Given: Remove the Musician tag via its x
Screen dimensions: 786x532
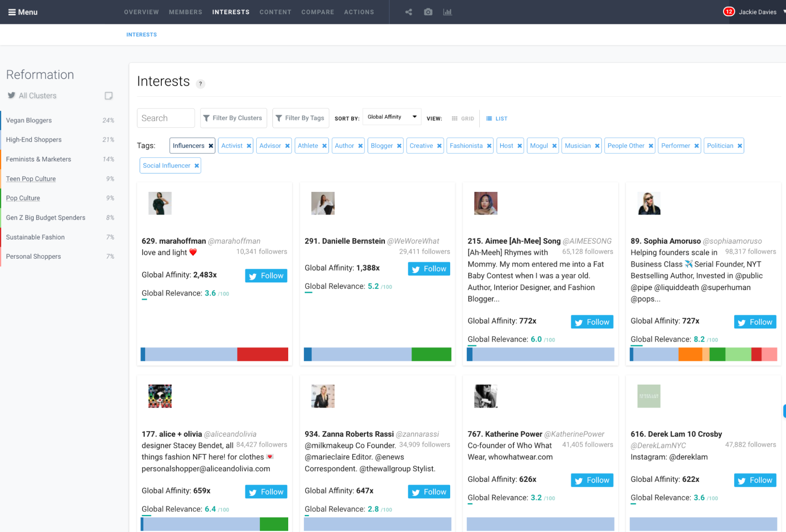Looking at the screenshot, I should pyautogui.click(x=597, y=146).
